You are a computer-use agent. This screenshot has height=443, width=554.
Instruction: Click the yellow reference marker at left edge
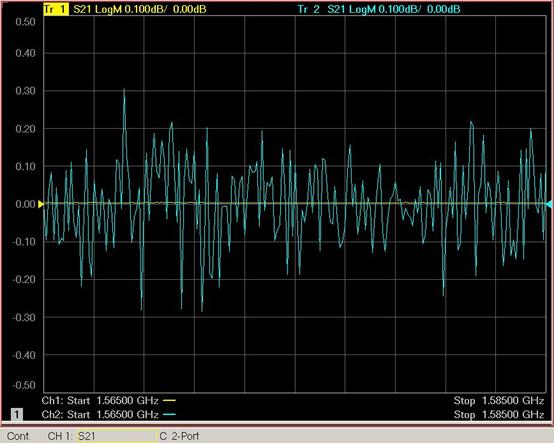(x=41, y=204)
